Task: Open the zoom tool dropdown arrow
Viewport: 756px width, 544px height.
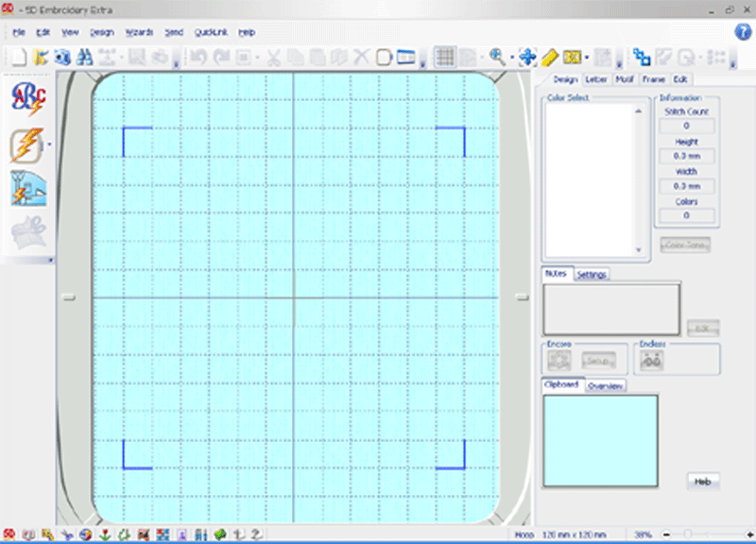Action: pos(511,58)
